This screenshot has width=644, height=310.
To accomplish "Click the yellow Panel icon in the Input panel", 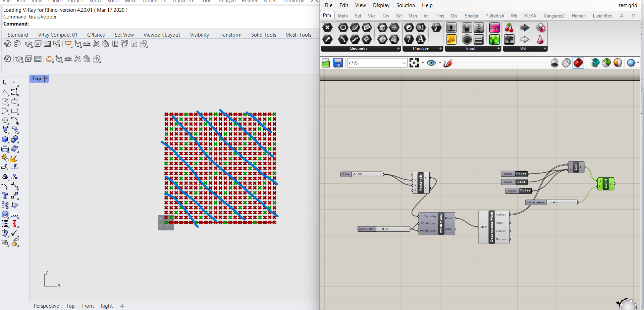I will [x=451, y=39].
